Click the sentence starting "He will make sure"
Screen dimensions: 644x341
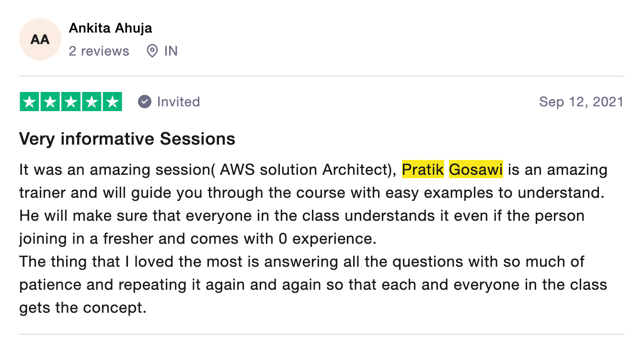point(301,216)
